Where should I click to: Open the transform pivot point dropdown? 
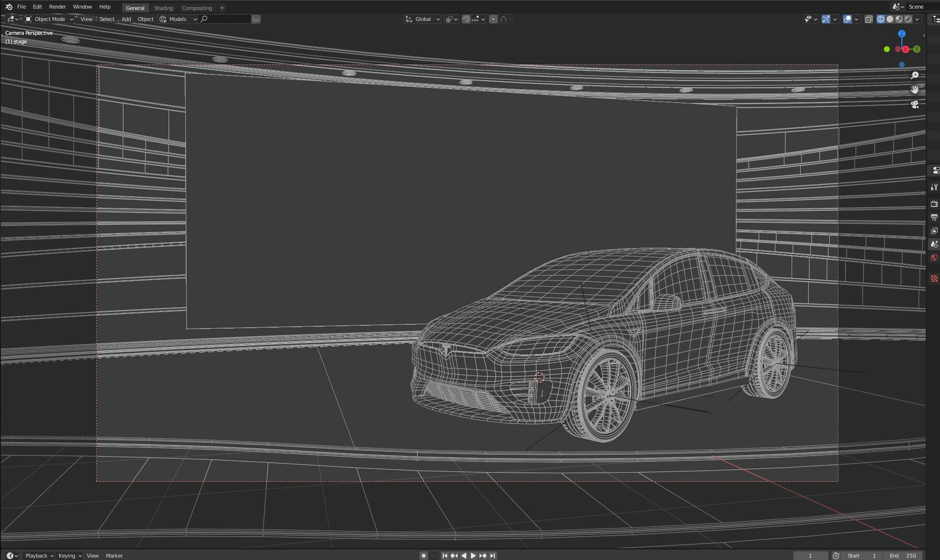point(450,19)
